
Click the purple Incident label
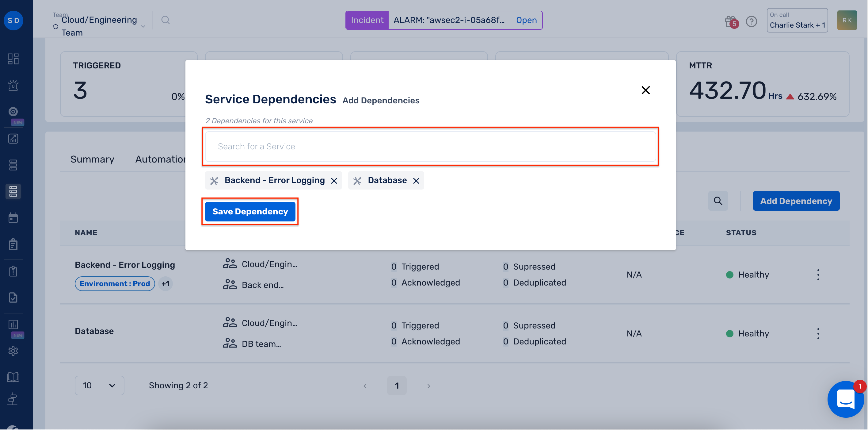tap(367, 20)
